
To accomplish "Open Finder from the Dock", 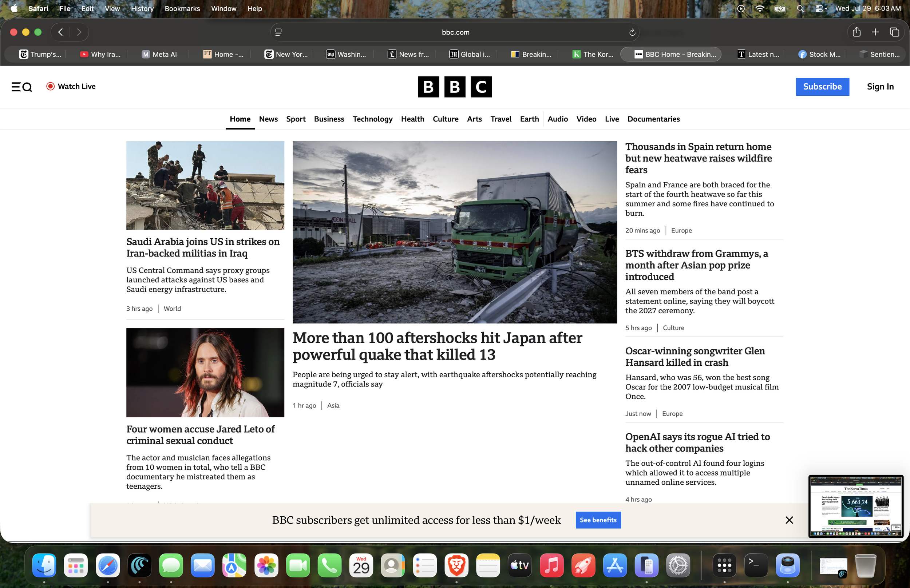I will (x=44, y=565).
